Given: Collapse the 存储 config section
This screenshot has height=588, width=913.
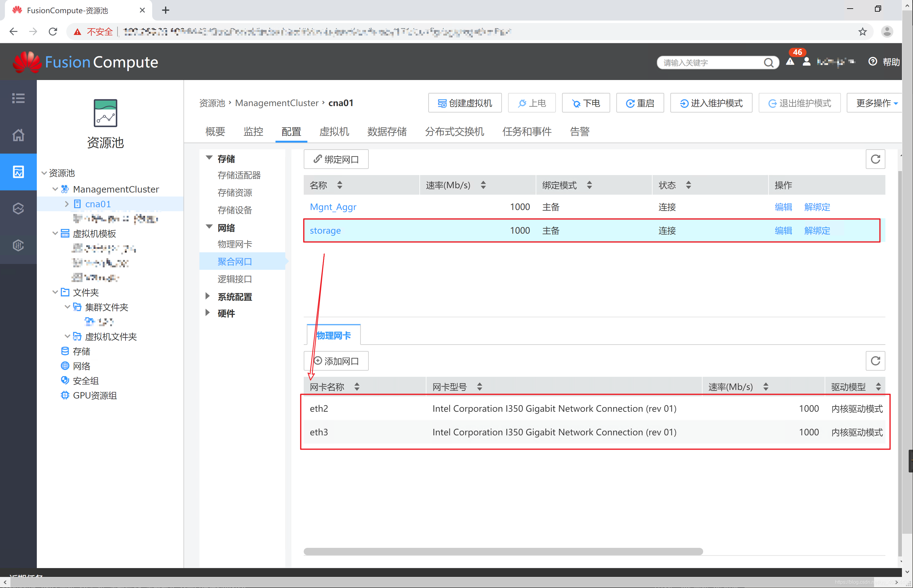Looking at the screenshot, I should pyautogui.click(x=209, y=158).
